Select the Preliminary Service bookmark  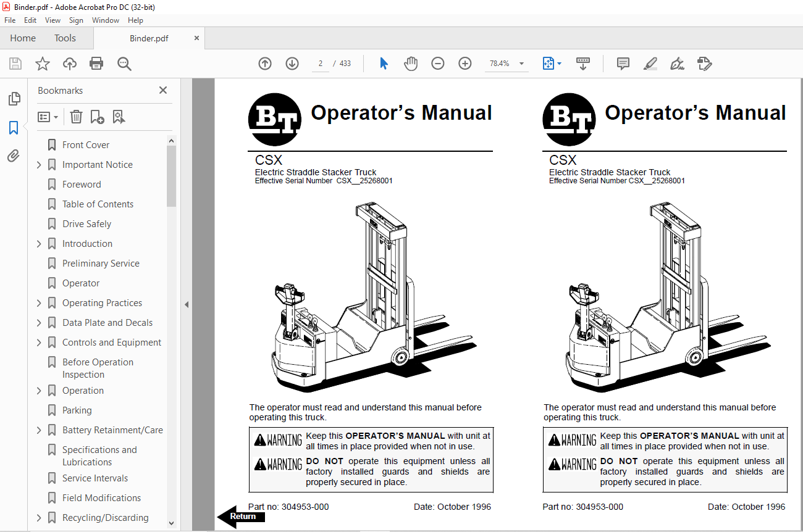coord(101,264)
